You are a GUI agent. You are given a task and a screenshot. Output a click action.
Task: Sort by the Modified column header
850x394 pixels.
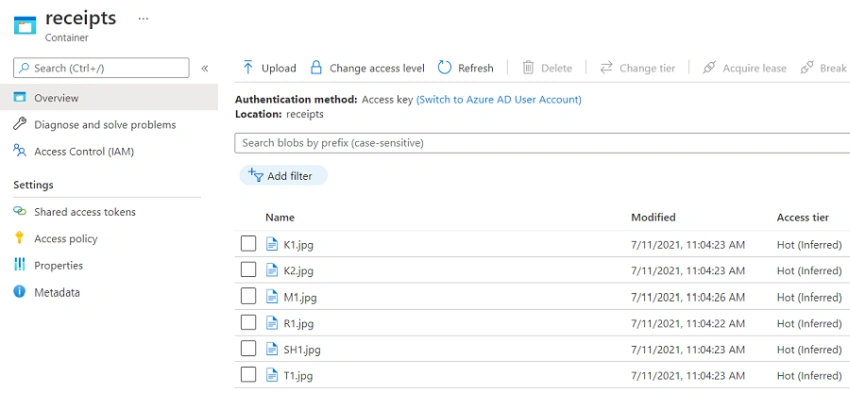click(653, 217)
